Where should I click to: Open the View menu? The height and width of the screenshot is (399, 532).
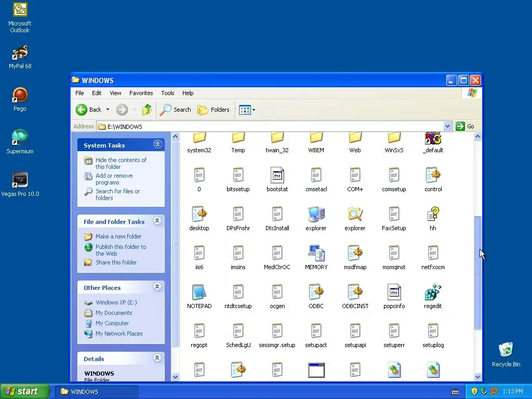tap(115, 93)
